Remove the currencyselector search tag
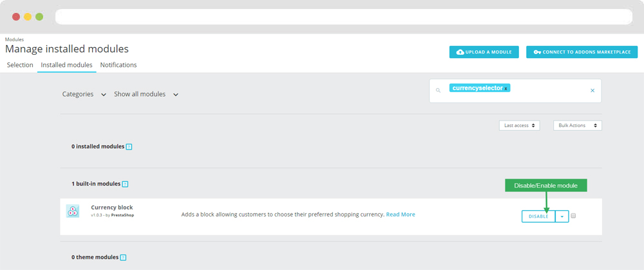 506,88
